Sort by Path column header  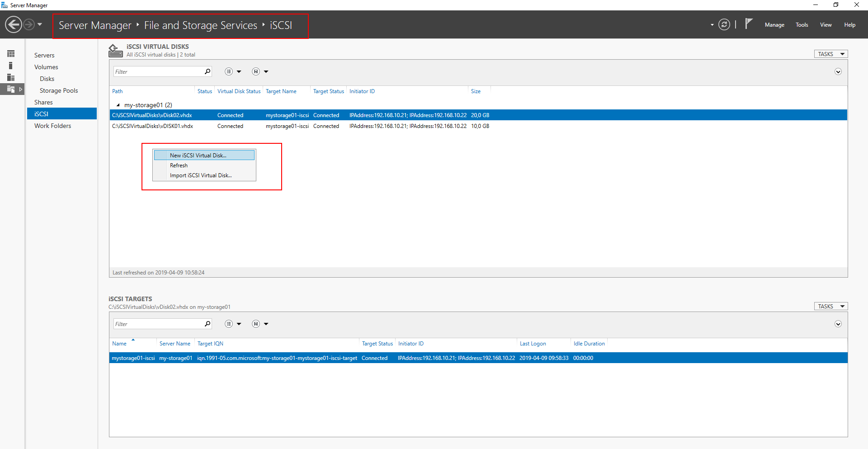pos(118,91)
